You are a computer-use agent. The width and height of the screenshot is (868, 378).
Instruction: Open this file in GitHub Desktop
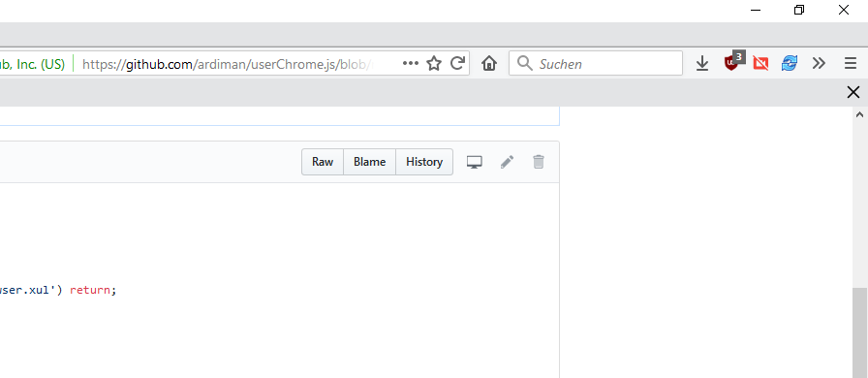click(475, 162)
